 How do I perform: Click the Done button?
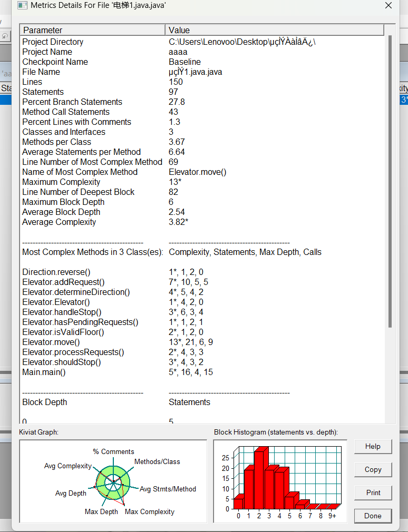click(373, 516)
